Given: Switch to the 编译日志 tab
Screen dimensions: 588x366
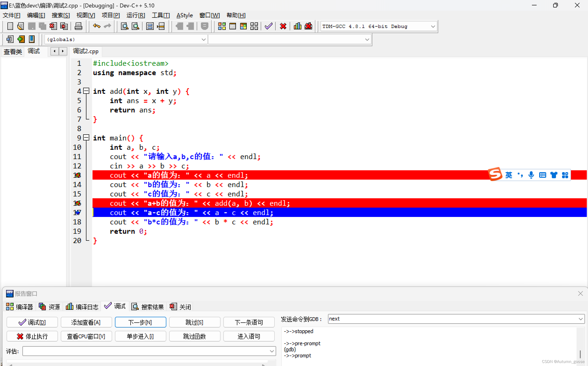Looking at the screenshot, I should point(82,307).
